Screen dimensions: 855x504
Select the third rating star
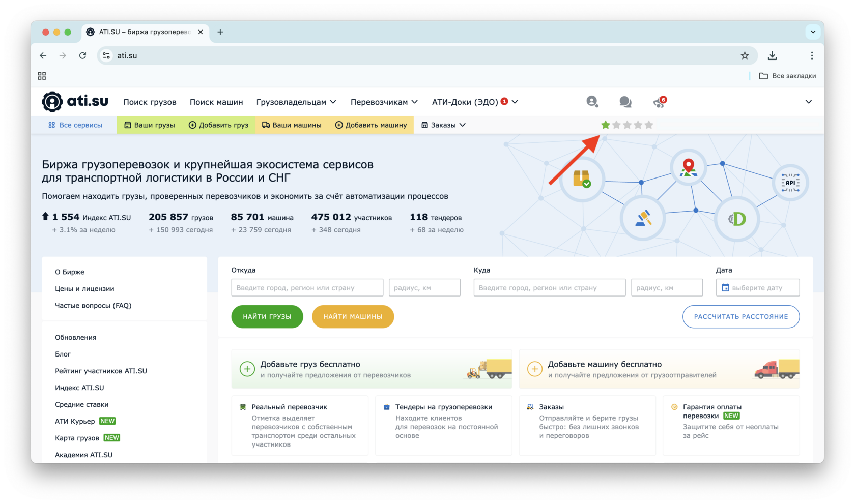tap(627, 125)
